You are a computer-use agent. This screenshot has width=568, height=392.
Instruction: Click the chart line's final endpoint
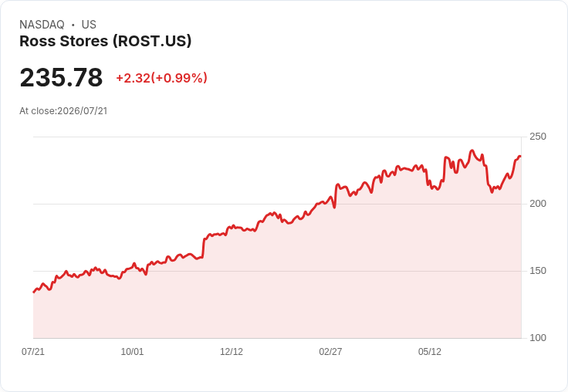pyautogui.click(x=521, y=157)
